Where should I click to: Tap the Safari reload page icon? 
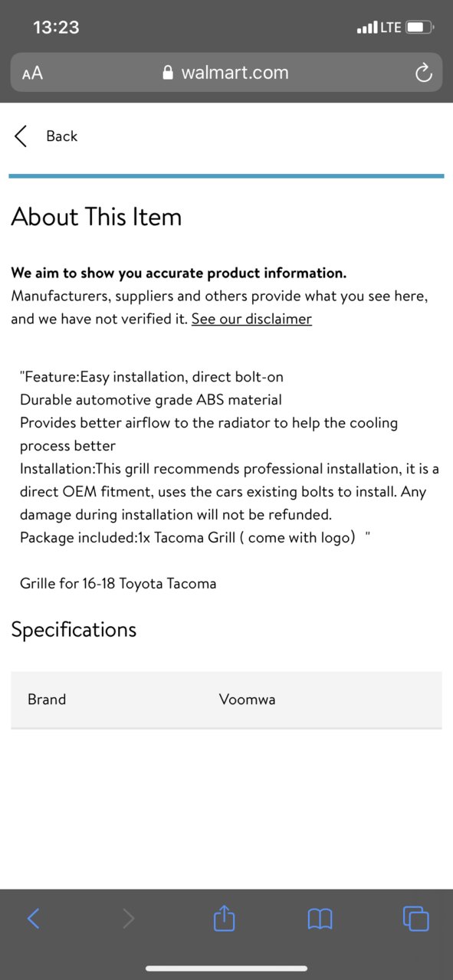[x=423, y=73]
